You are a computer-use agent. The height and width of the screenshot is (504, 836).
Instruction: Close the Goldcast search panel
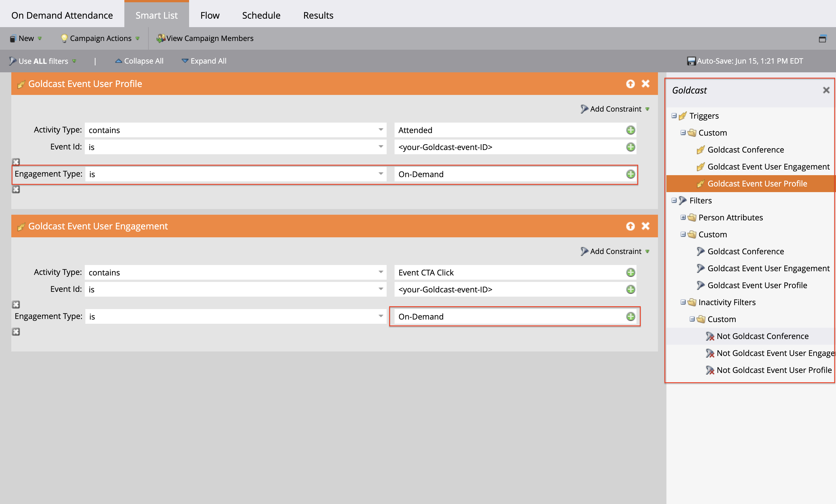coord(826,90)
